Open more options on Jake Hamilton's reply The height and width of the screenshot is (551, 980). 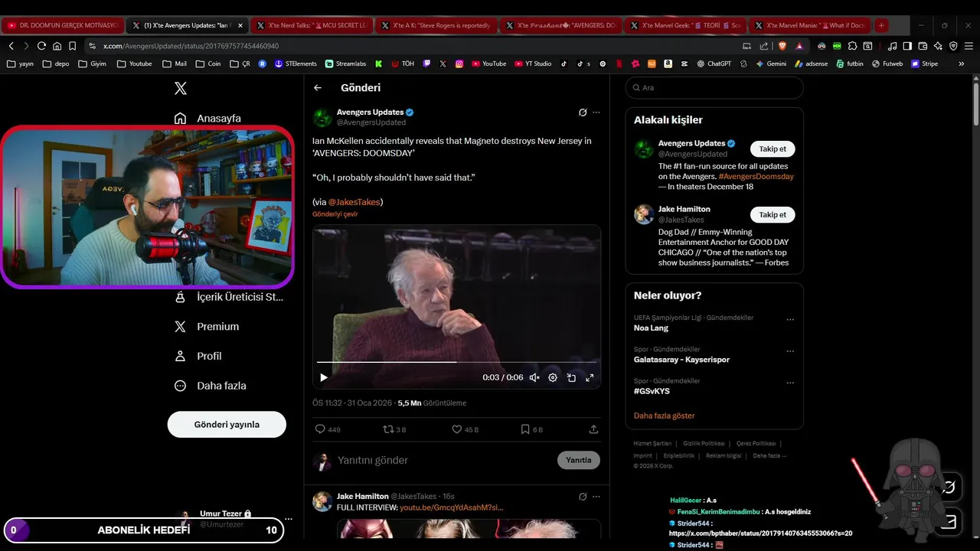tap(596, 497)
